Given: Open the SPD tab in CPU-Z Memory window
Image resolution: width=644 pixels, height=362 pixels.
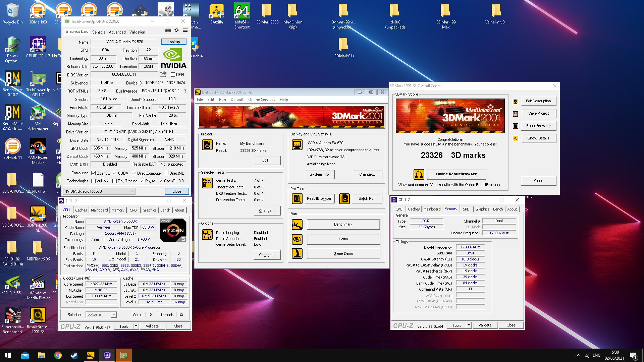Looking at the screenshot, I should (466, 209).
